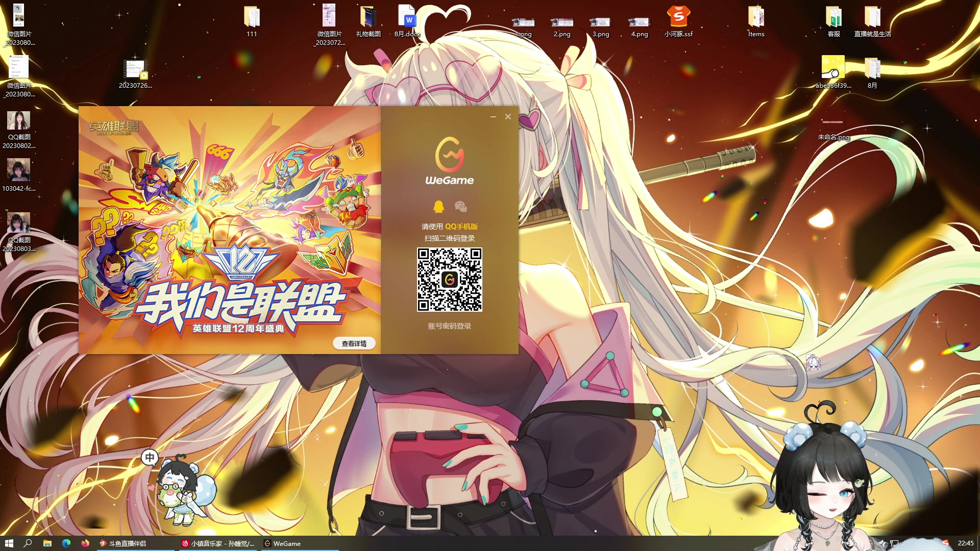This screenshot has height=551, width=980.
Task: Click account password login link
Action: point(449,326)
